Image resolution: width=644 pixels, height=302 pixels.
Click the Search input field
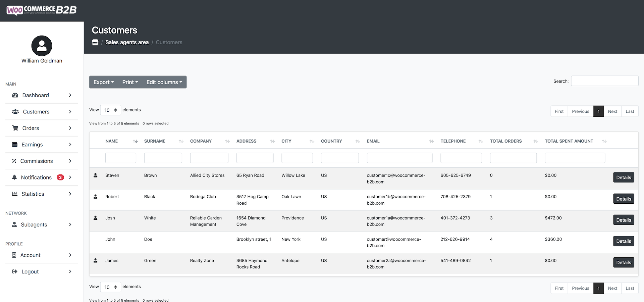(604, 81)
